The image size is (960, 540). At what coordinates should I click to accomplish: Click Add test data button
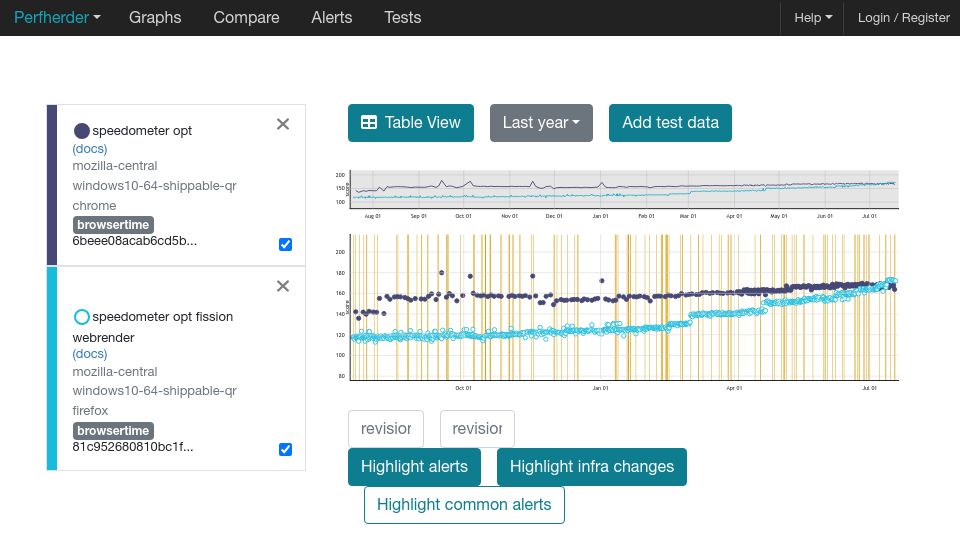tap(670, 123)
